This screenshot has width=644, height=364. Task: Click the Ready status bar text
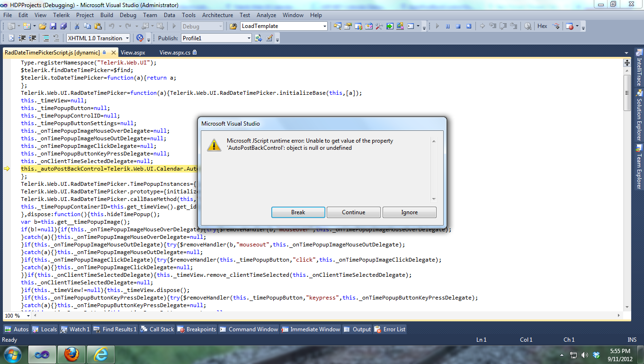(9, 340)
